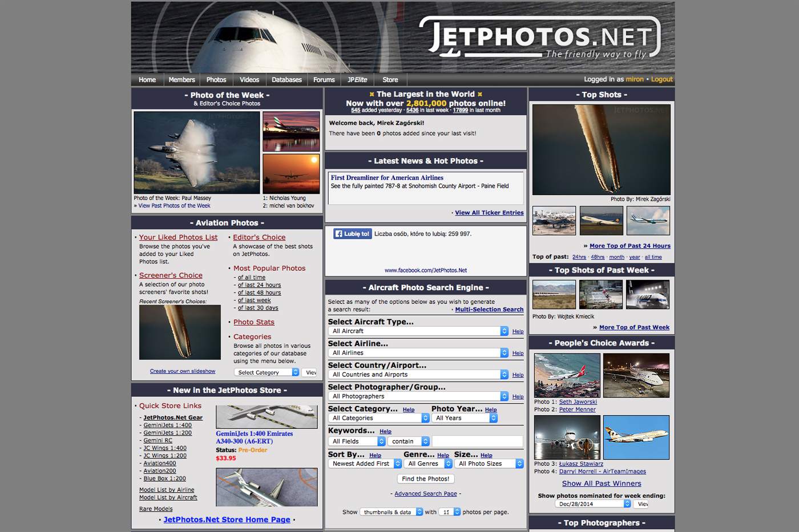
Task: Expand the All Countries and Airports dropdown
Action: (x=418, y=375)
